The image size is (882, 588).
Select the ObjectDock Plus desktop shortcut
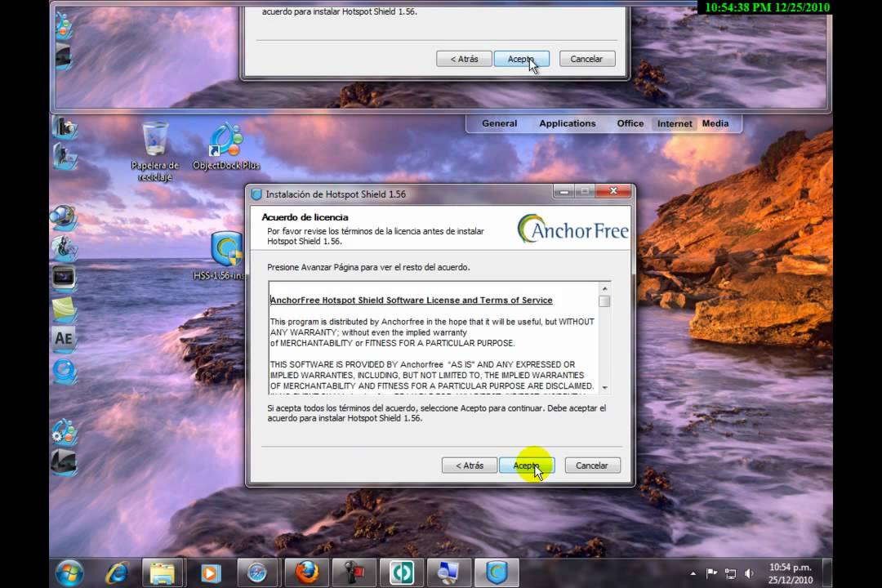coord(226,146)
